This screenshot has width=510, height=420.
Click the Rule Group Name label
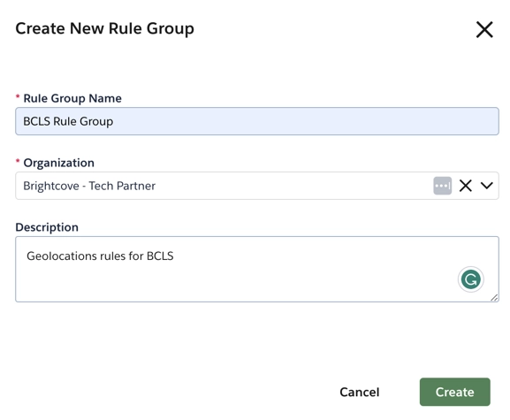(x=72, y=98)
